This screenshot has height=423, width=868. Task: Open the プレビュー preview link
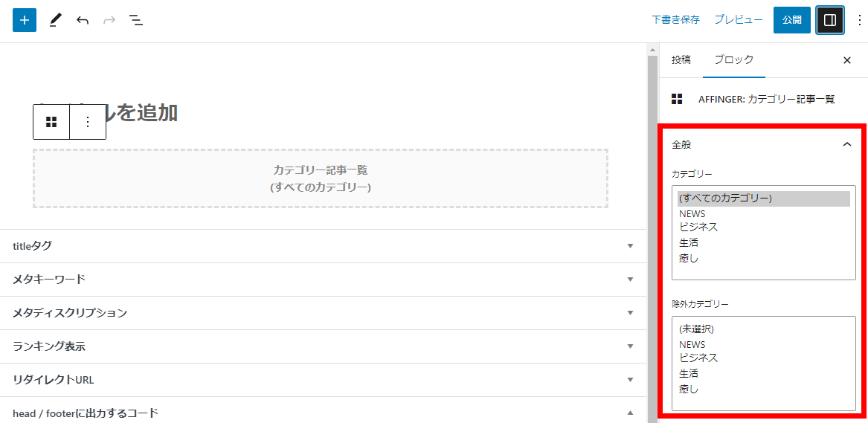[x=739, y=20]
